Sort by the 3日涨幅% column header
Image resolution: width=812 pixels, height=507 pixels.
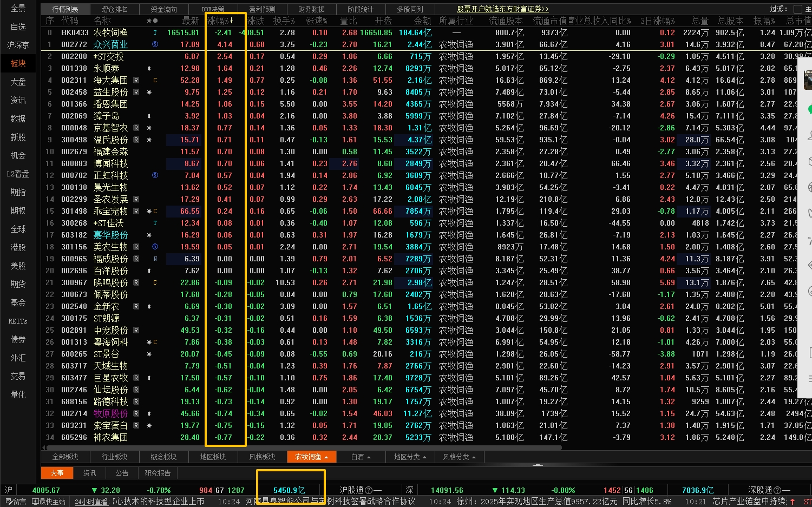click(657, 21)
